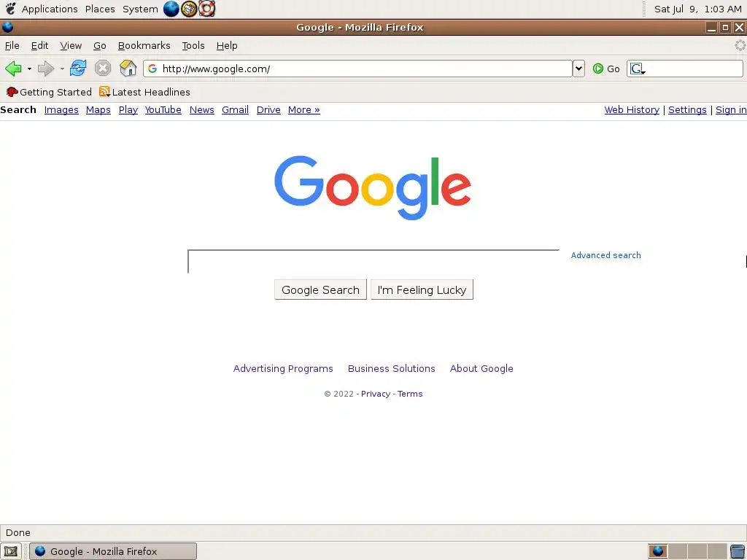Open the View menu
The width and height of the screenshot is (747, 560).
coord(71,46)
